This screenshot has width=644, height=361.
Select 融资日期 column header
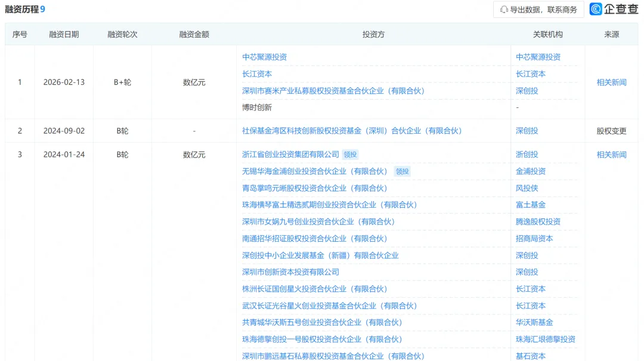(x=64, y=35)
